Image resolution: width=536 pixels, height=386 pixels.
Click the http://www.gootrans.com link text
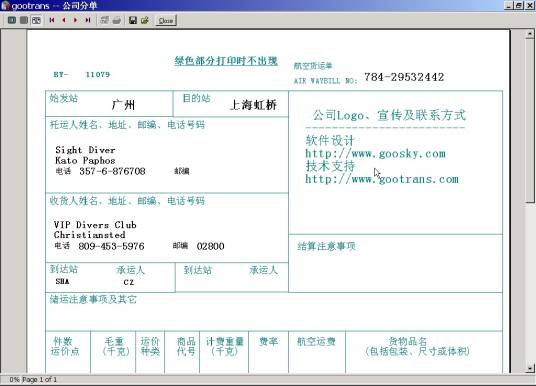click(x=382, y=179)
